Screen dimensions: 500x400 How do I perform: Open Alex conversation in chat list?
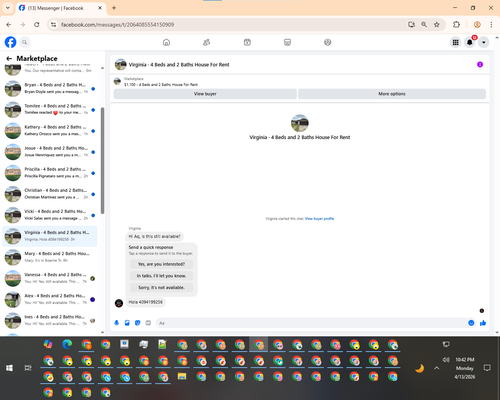coord(50,299)
